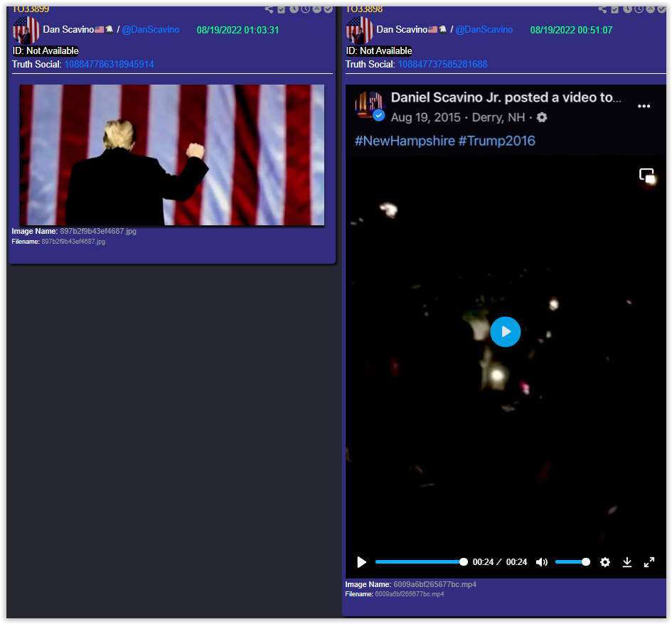Click the ID: Not Available label on post 1033899
The height and width of the screenshot is (624, 672).
46,51
